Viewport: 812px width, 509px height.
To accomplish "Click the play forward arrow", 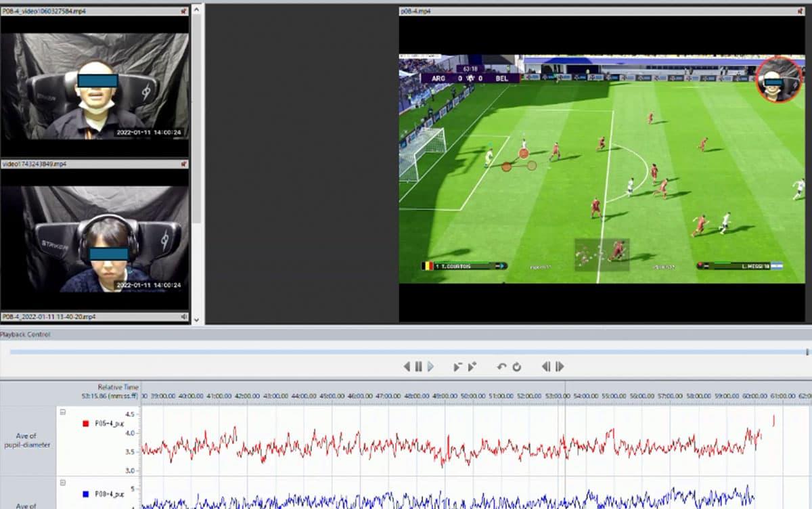I will (x=430, y=367).
